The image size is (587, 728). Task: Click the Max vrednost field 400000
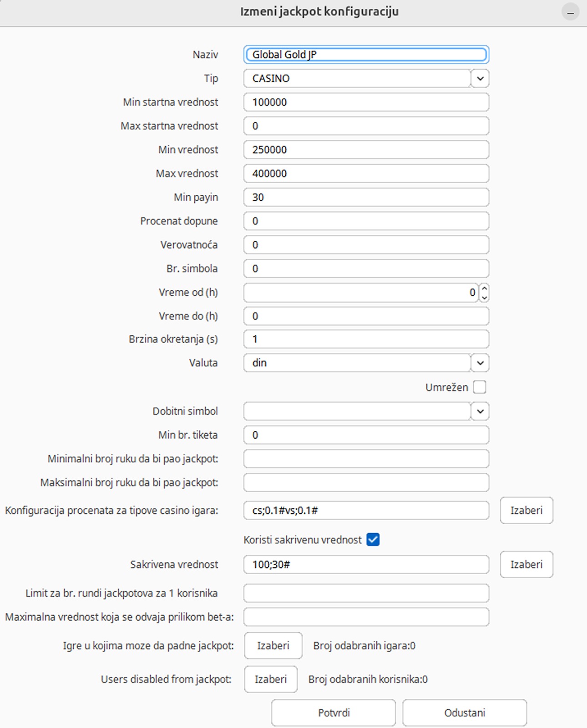[x=366, y=173]
